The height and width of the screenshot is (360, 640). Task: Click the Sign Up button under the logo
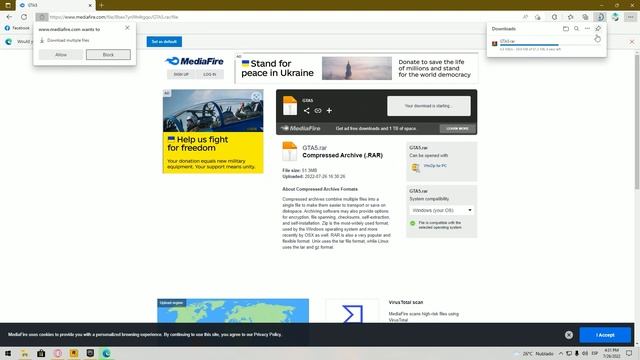181,74
